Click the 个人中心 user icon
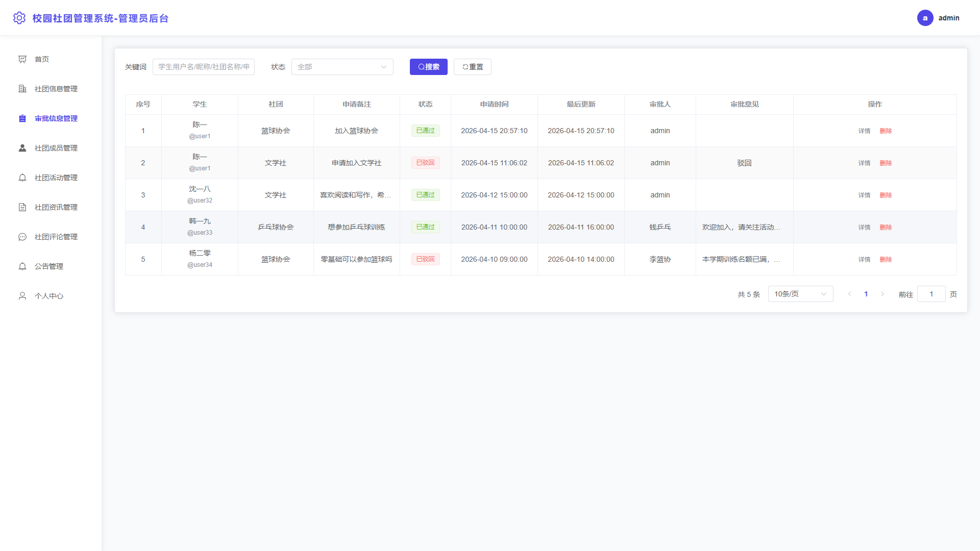The width and height of the screenshot is (980, 551). [x=22, y=296]
